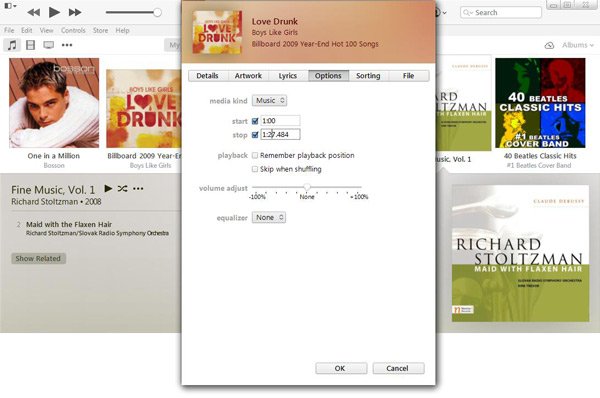The image size is (600, 398).
Task: Click the Show Related button
Action: (x=38, y=258)
